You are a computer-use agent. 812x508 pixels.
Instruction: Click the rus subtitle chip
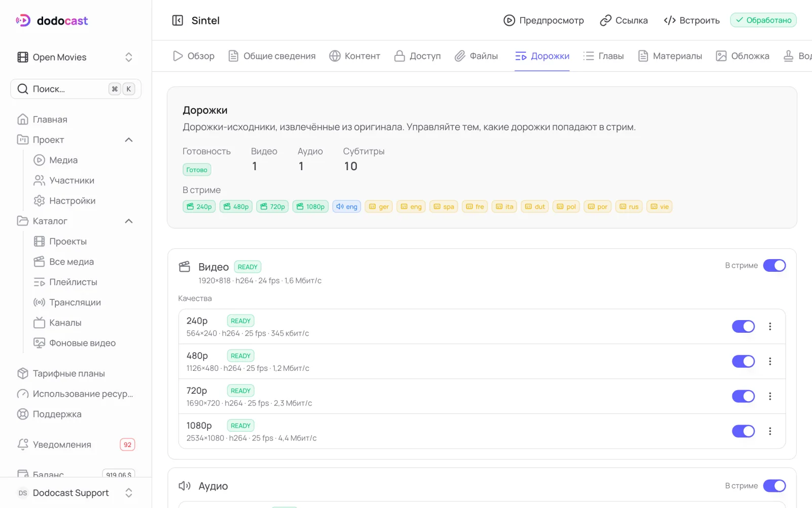coord(629,207)
